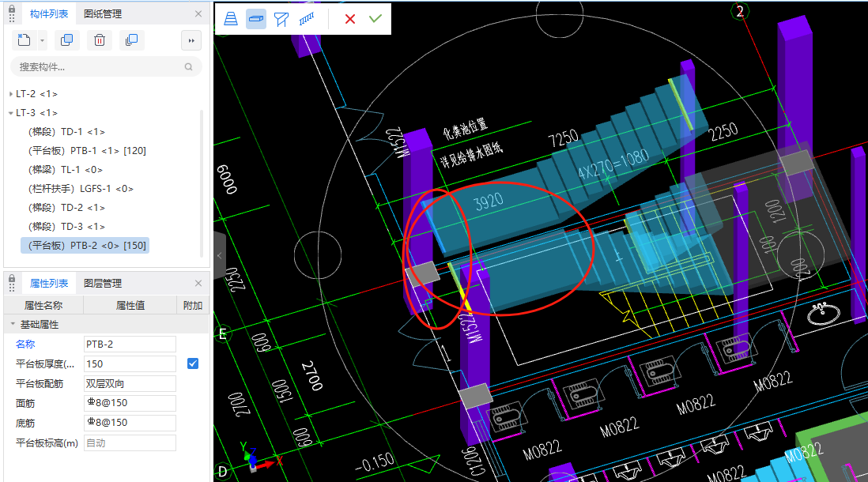Confirm with the green checkmark icon
Image resolution: width=868 pixels, height=482 pixels.
point(376,18)
